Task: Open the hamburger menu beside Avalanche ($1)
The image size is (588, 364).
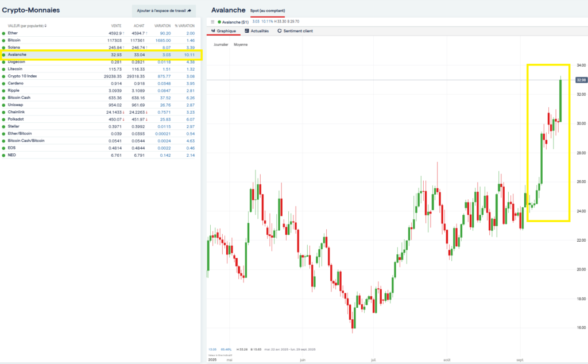Action: pos(212,22)
